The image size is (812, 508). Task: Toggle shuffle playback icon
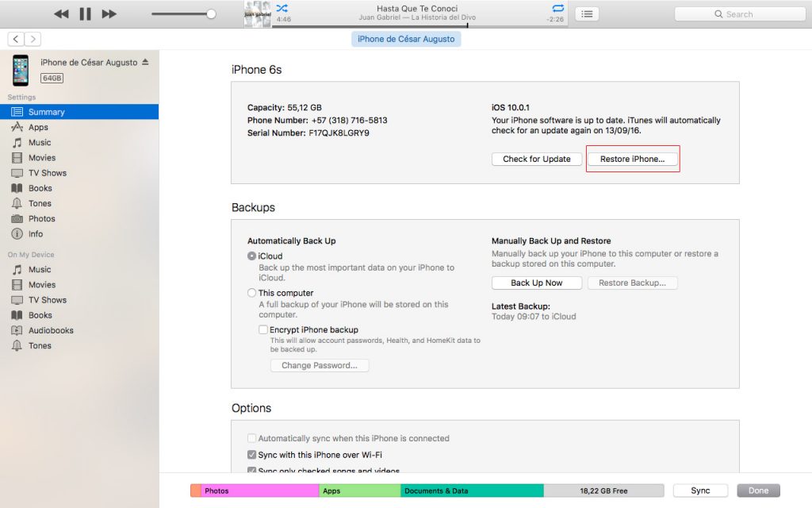(282, 8)
